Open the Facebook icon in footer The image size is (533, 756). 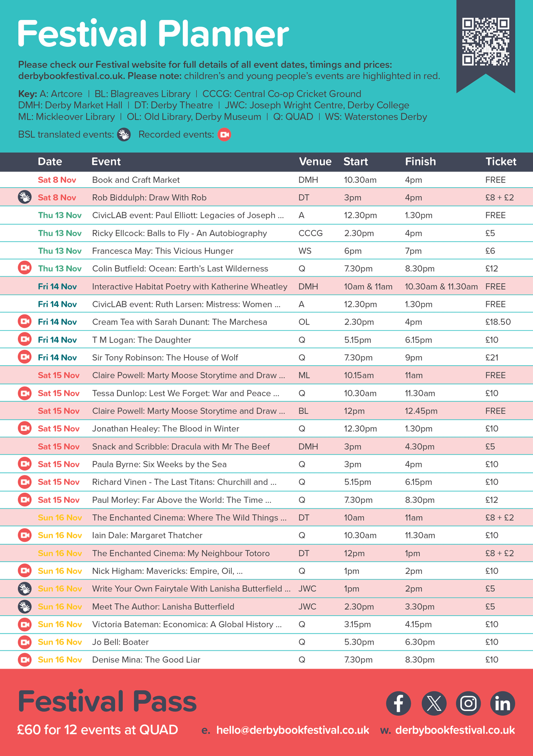[398, 703]
